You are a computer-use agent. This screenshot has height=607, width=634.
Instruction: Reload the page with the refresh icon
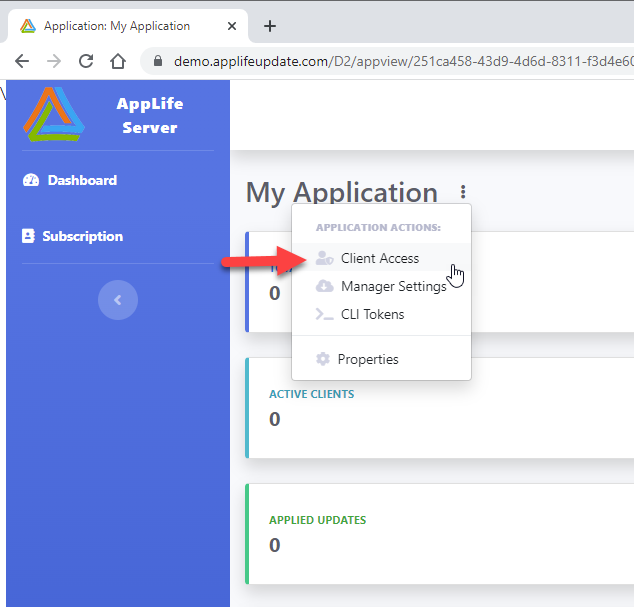click(x=86, y=61)
